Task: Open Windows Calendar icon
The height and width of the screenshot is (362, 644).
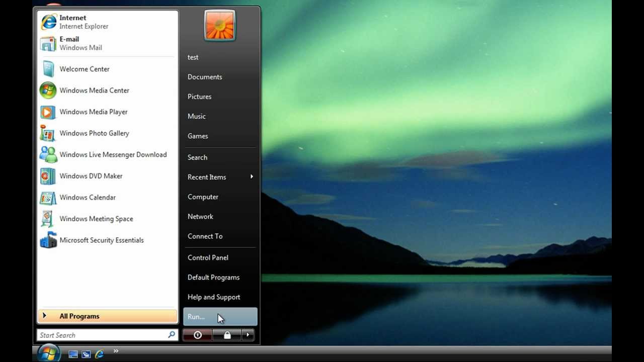Action: (x=48, y=197)
